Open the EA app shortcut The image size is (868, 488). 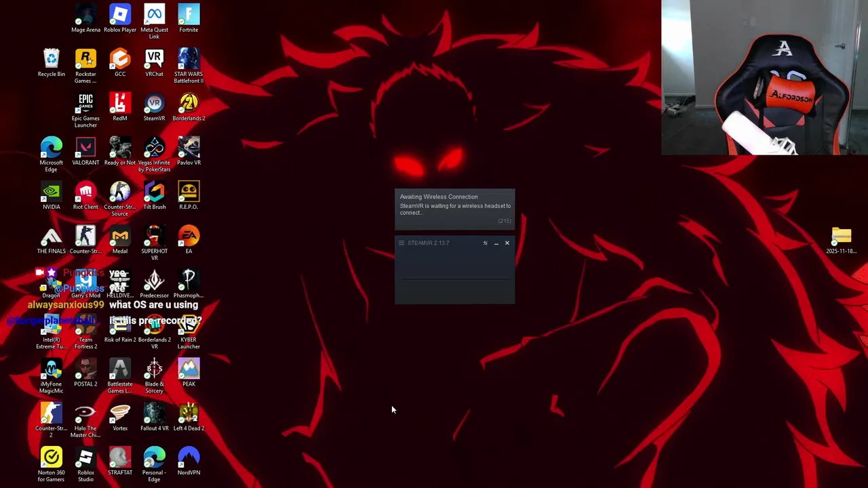189,240
